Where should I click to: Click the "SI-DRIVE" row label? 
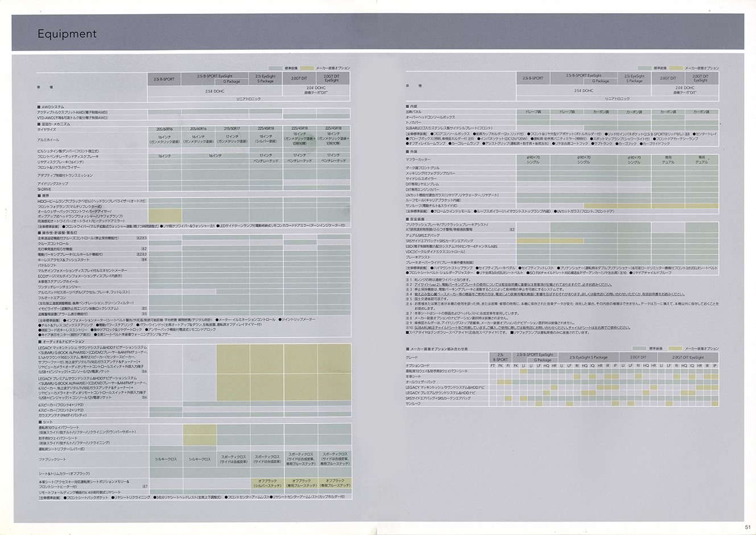(x=44, y=189)
